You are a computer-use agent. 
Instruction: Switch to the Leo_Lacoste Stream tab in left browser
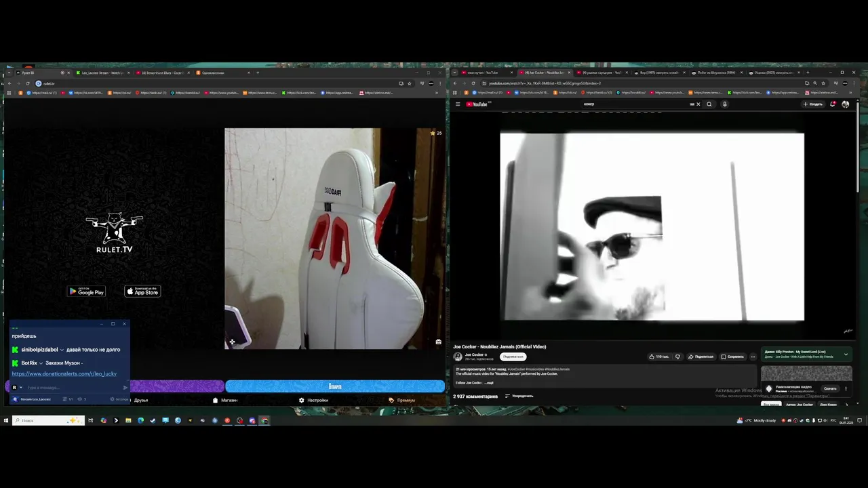coord(102,73)
